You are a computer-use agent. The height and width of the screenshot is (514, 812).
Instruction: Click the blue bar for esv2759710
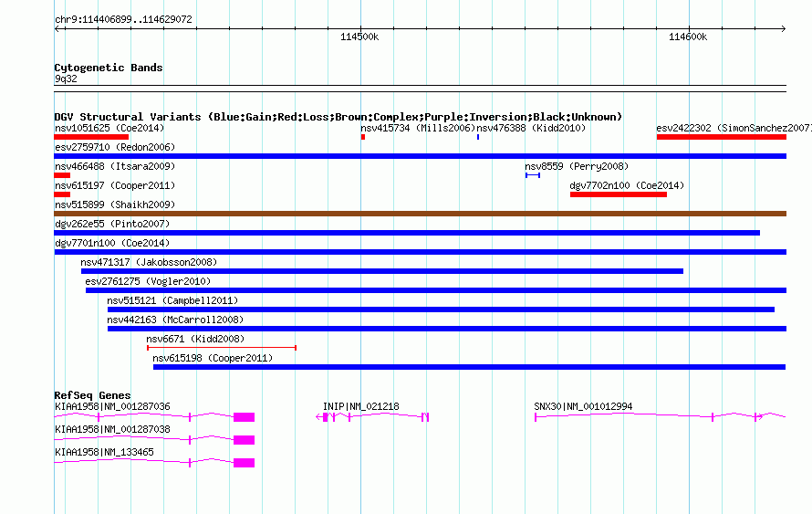[x=420, y=156]
